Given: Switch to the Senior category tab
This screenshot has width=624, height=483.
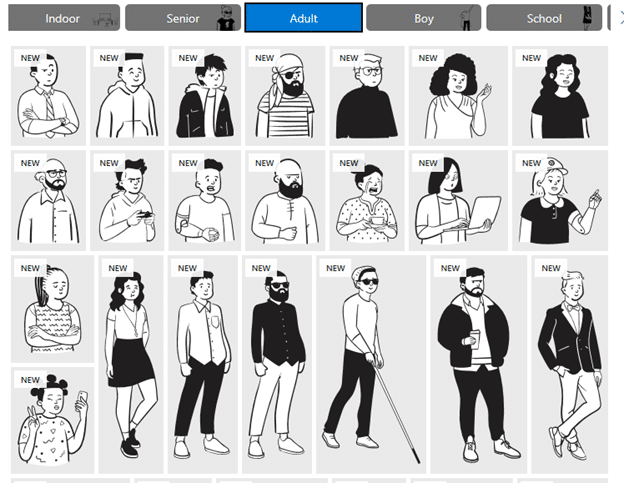Looking at the screenshot, I should (183, 18).
